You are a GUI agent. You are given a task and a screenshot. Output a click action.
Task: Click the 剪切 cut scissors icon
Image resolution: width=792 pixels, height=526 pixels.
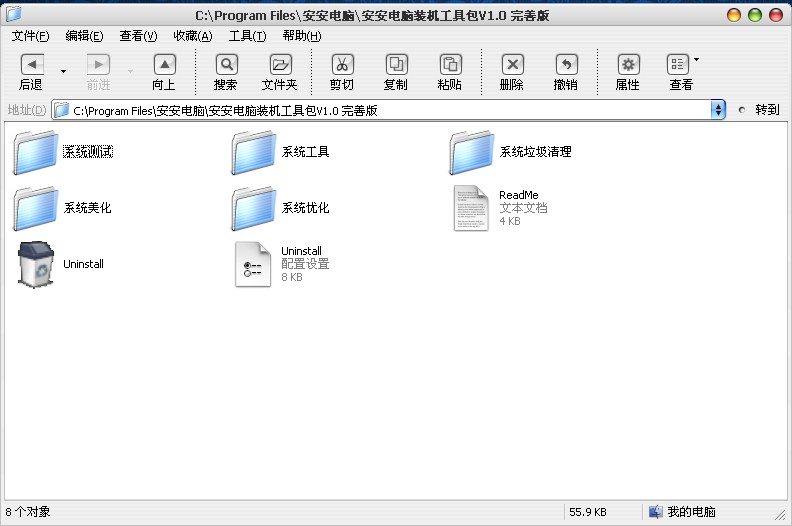coord(342,65)
